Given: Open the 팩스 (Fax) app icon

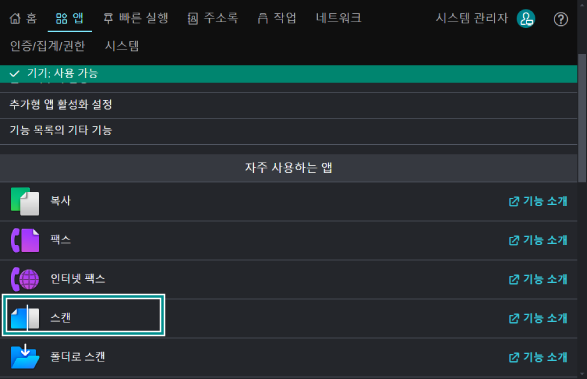Looking at the screenshot, I should tap(25, 240).
